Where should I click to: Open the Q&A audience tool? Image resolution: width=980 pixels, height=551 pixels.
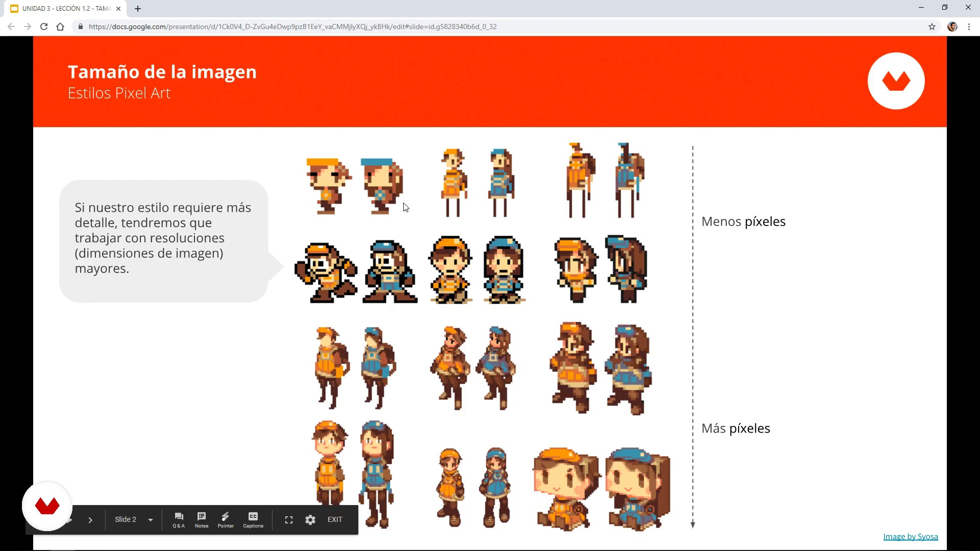pyautogui.click(x=179, y=520)
